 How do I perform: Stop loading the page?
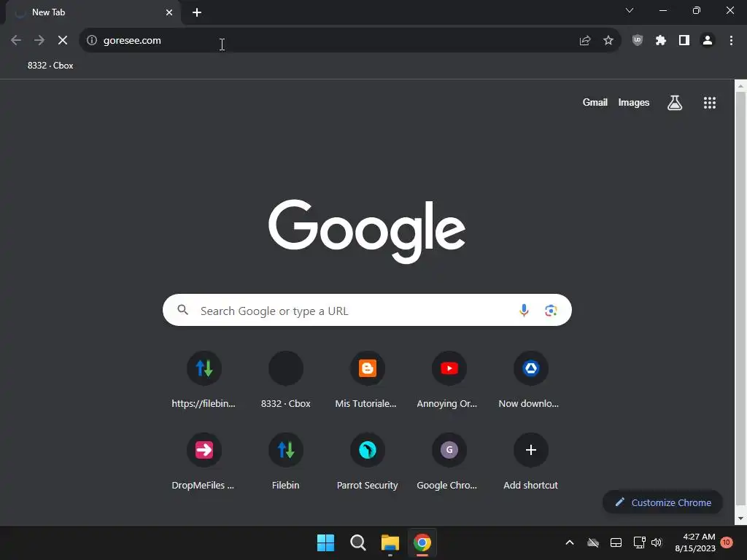63,41
